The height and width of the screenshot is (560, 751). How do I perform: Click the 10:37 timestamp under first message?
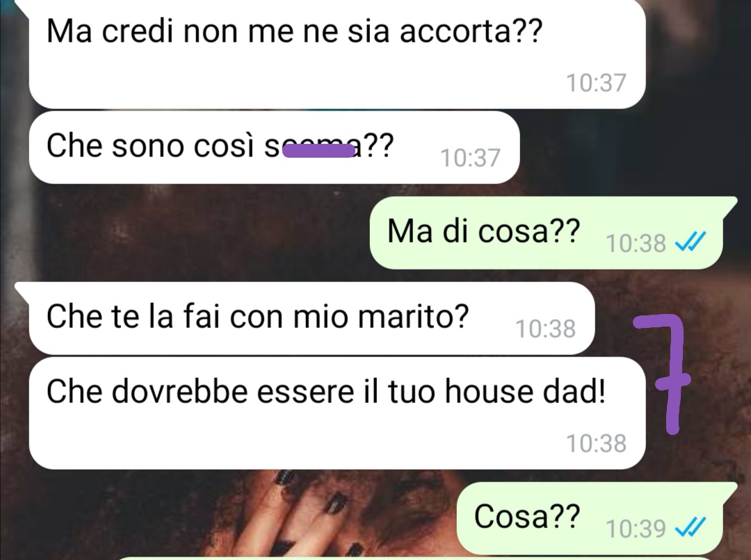pos(596,83)
